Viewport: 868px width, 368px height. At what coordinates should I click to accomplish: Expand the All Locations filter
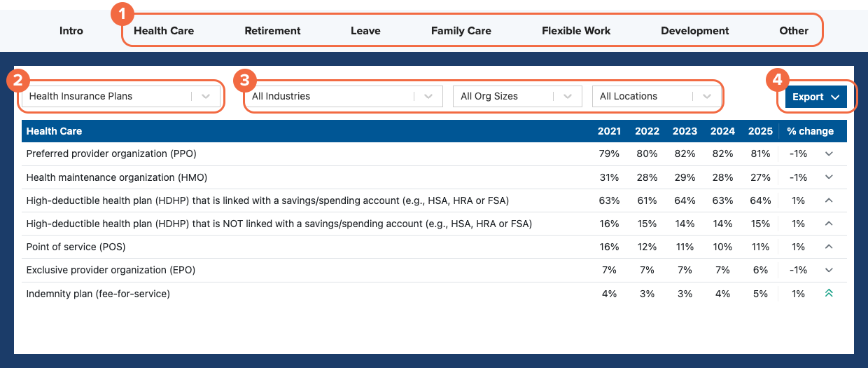tap(656, 97)
